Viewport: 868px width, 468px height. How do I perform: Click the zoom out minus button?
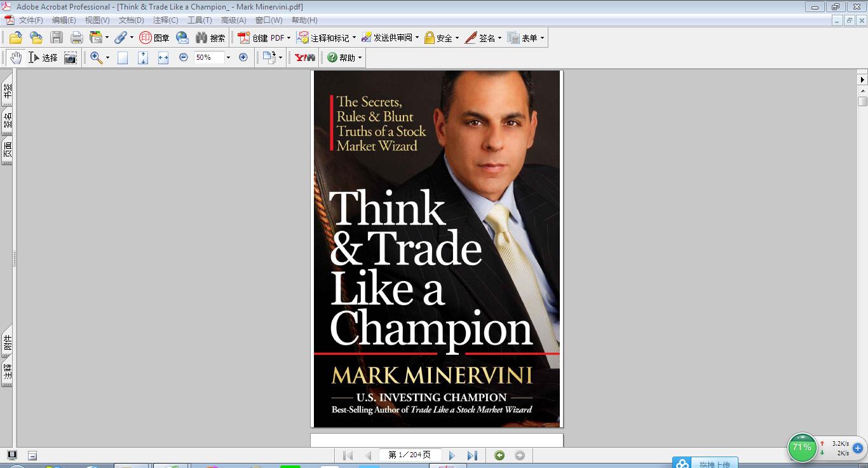tap(184, 57)
